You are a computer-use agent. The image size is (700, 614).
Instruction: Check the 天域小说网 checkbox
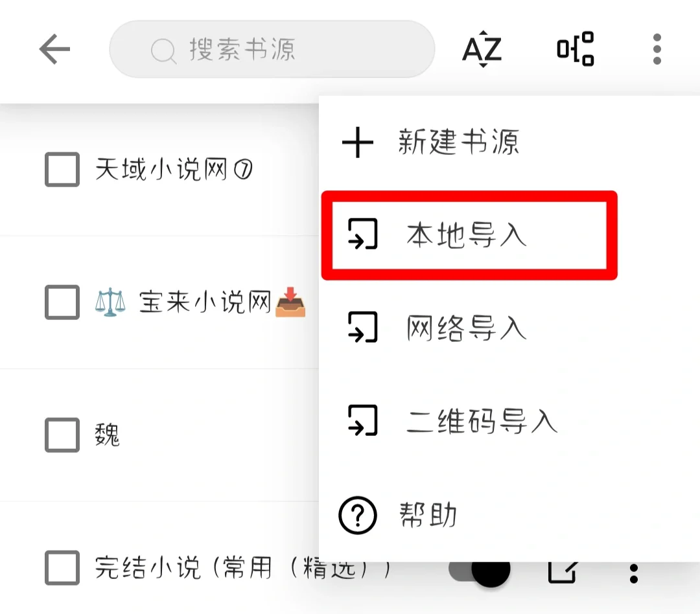click(62, 170)
